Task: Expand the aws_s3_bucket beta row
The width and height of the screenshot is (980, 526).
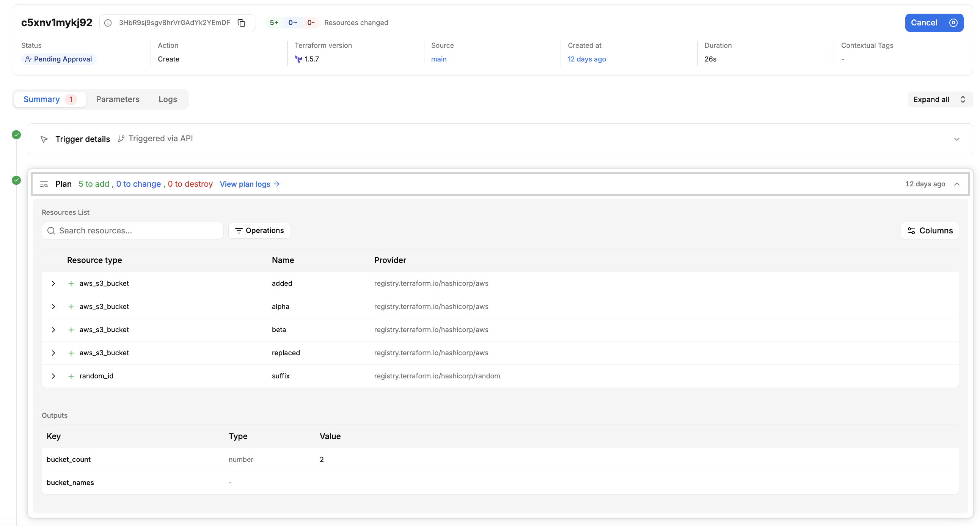Action: 53,330
